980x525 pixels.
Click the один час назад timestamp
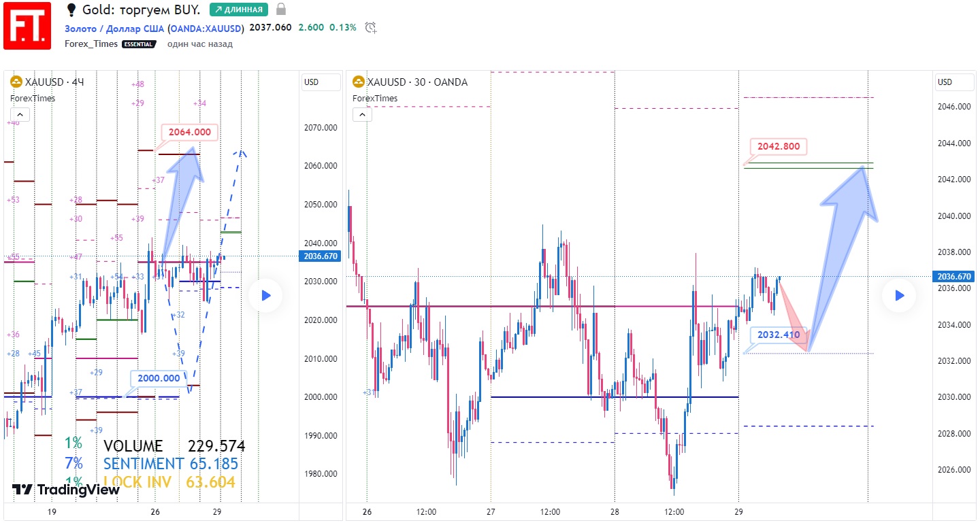coord(200,44)
